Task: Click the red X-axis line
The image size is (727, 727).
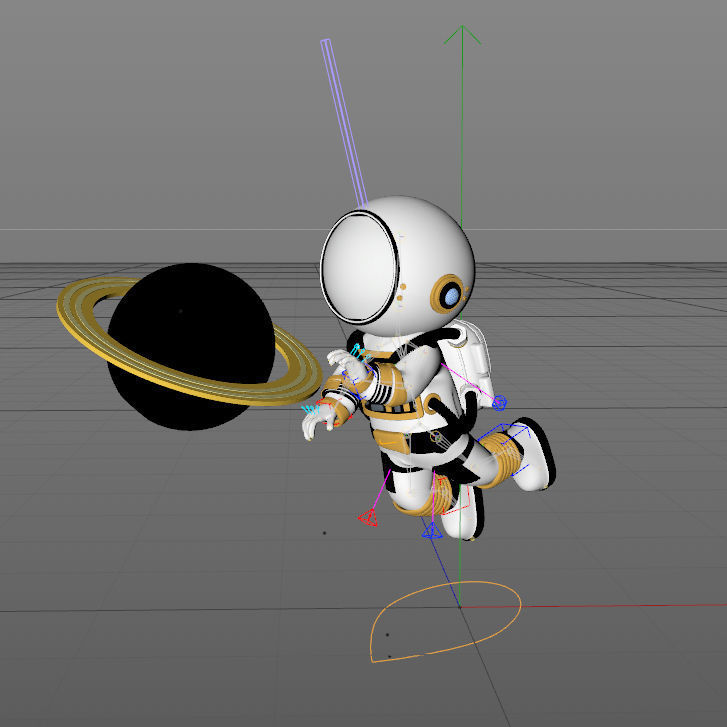Action: (x=593, y=606)
